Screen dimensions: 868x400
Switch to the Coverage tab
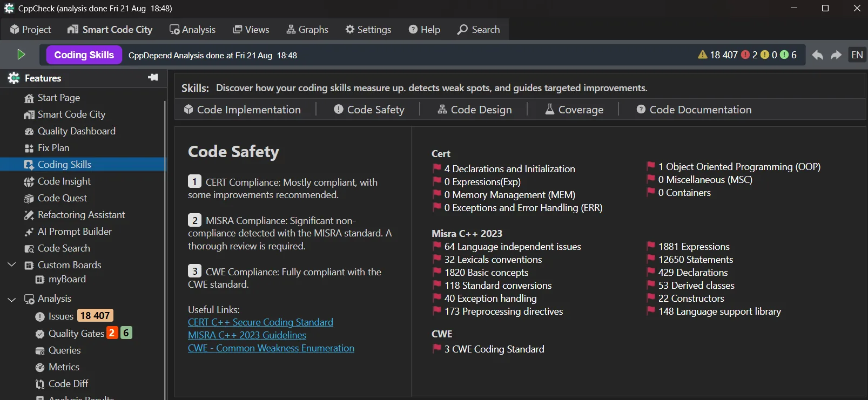[574, 110]
